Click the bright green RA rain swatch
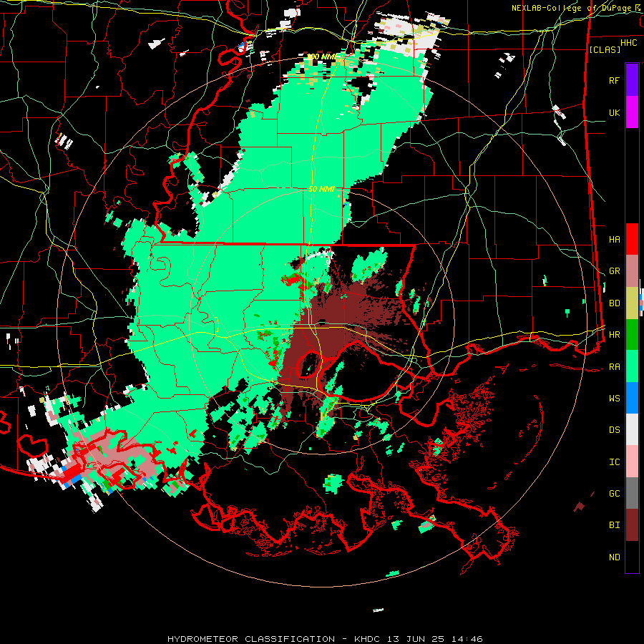This screenshot has height=644, width=644. [x=632, y=366]
